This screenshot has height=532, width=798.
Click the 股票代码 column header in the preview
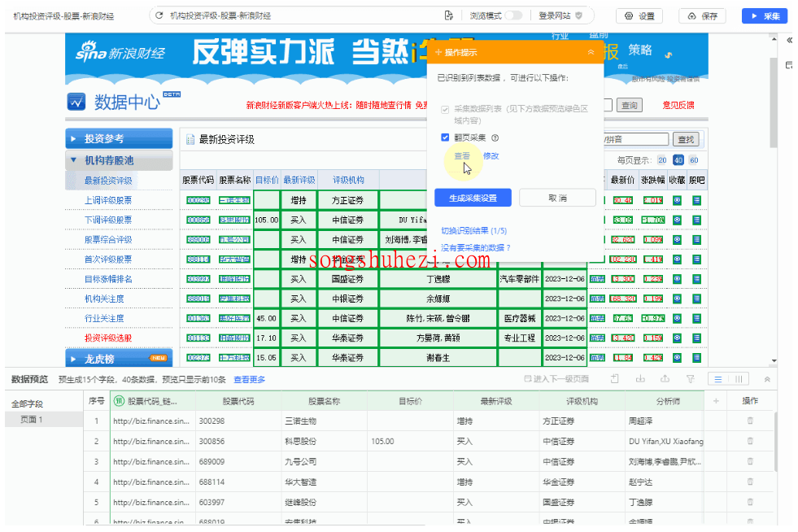[x=238, y=401]
